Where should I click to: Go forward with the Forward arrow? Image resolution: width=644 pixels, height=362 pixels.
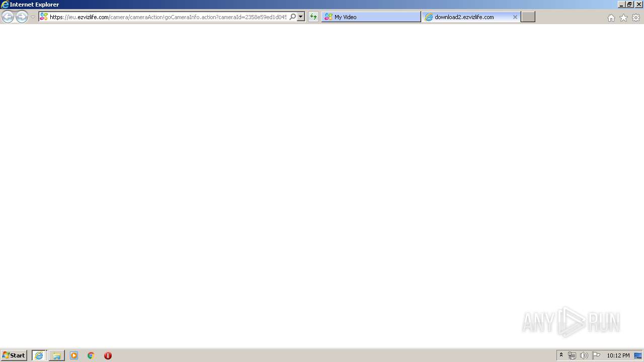pos(22,17)
